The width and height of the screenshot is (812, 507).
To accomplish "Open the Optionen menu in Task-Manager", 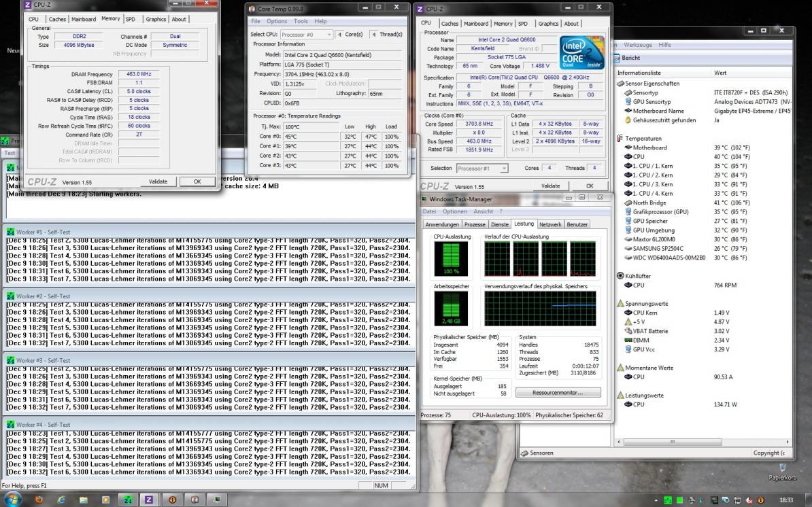I will pos(455,211).
